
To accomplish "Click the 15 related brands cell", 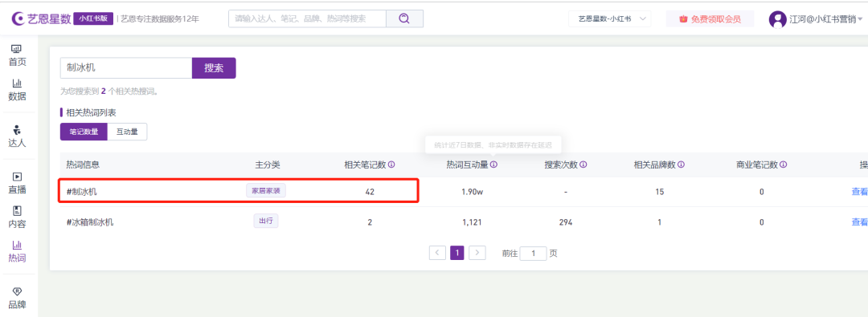I will pos(659,192).
